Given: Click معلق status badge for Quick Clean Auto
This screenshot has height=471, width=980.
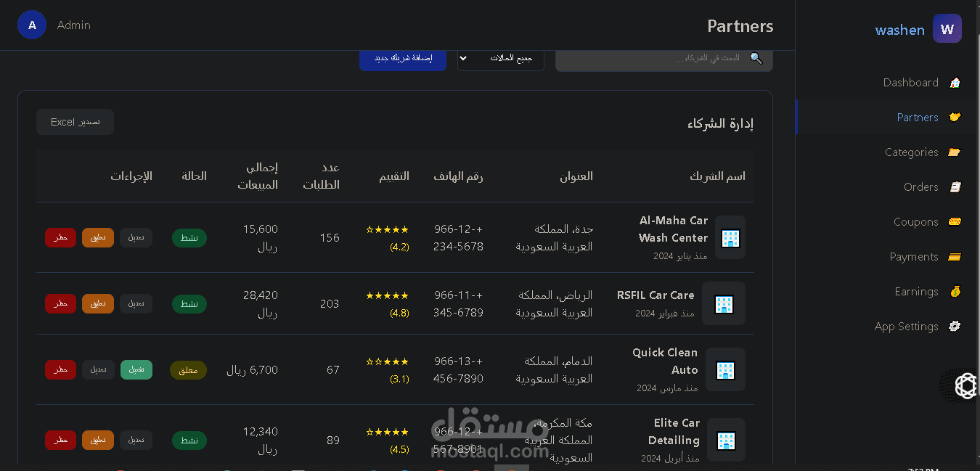Looking at the screenshot, I should (x=188, y=370).
